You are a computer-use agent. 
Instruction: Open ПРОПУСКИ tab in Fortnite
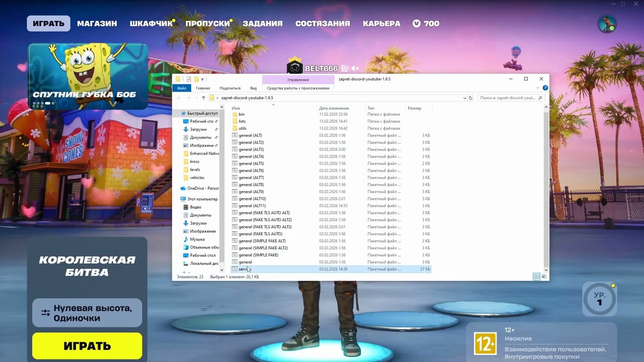(208, 24)
